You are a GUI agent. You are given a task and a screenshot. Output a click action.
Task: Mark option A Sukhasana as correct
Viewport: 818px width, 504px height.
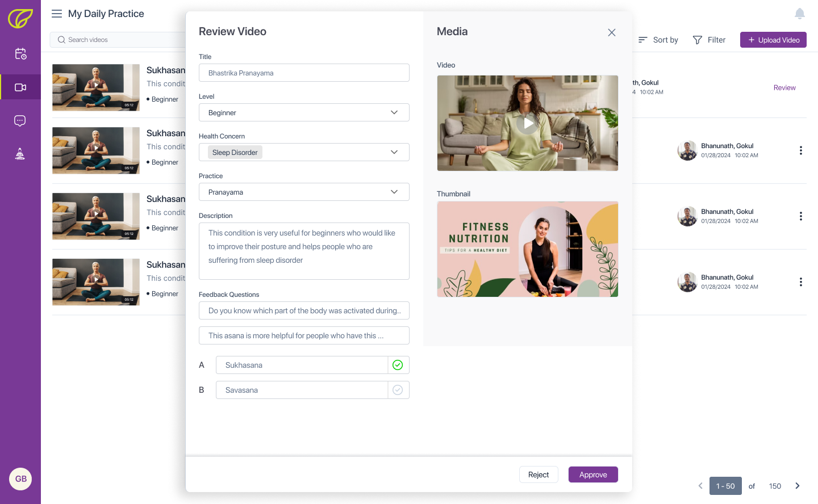pos(398,365)
